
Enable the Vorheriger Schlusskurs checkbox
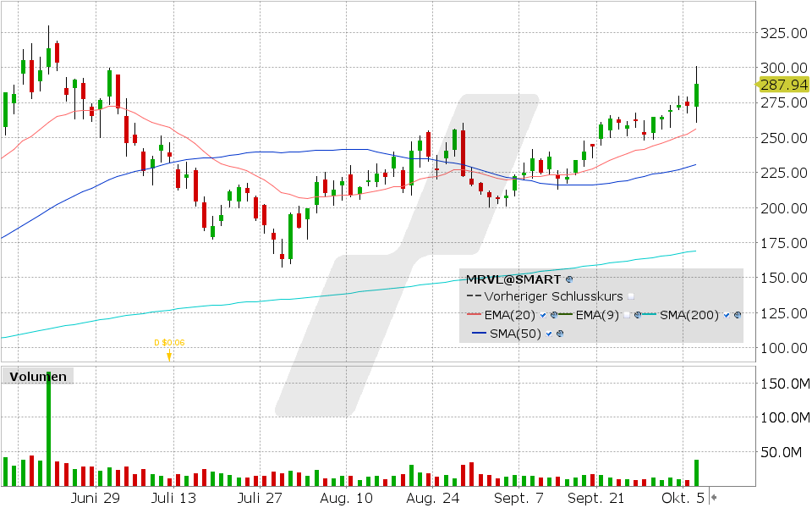click(x=631, y=296)
